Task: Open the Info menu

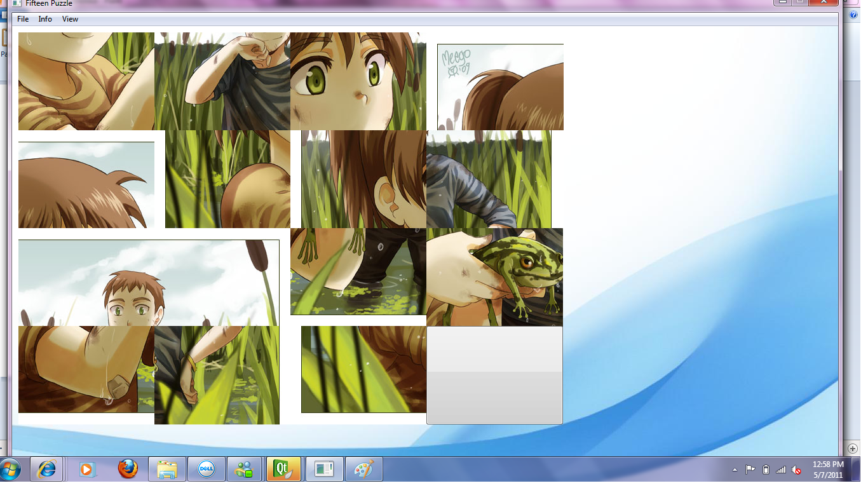Action: click(x=45, y=19)
